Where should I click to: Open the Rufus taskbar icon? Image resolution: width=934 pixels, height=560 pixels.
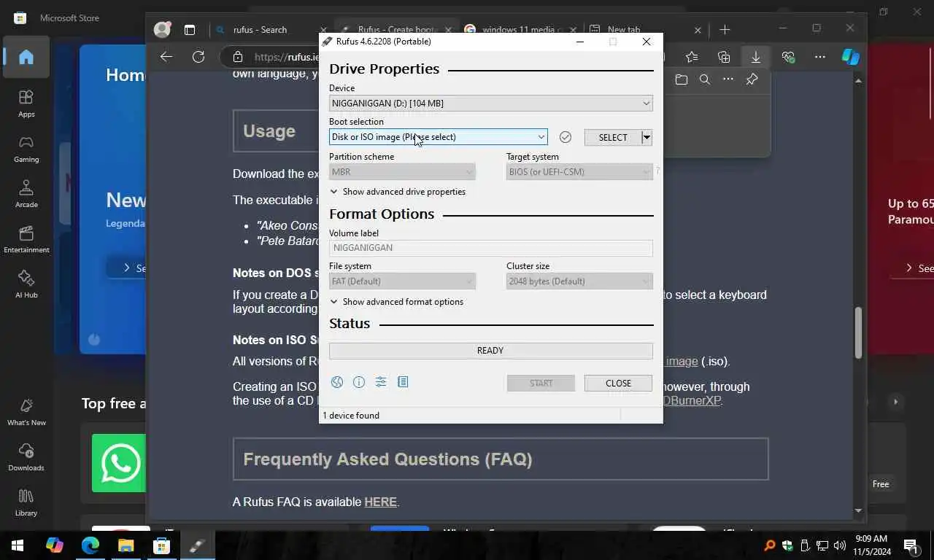click(197, 545)
